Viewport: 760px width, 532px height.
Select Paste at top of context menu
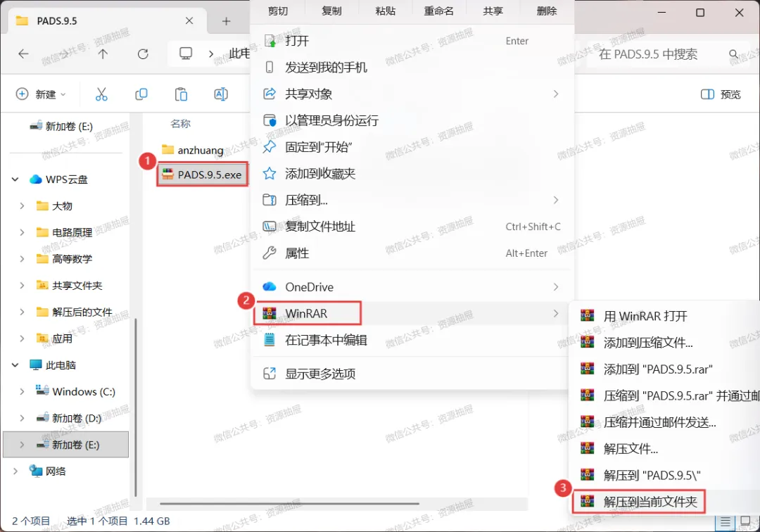(x=386, y=11)
